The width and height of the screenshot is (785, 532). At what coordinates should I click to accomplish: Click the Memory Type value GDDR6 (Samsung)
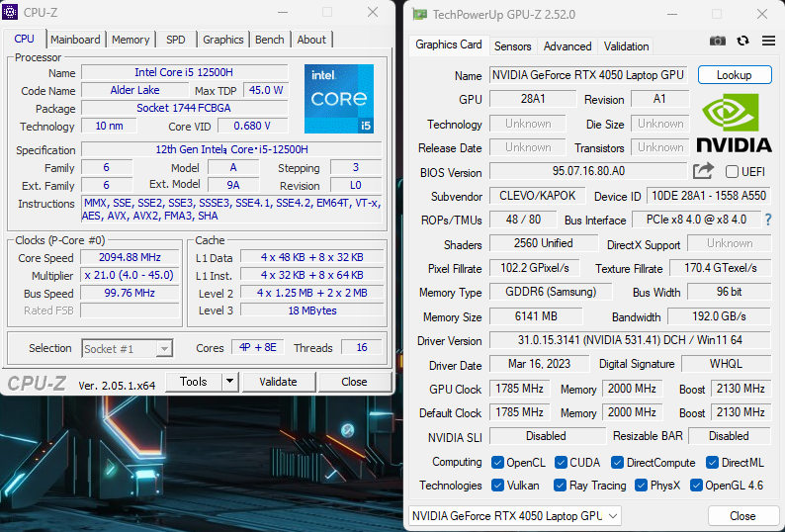(x=551, y=292)
